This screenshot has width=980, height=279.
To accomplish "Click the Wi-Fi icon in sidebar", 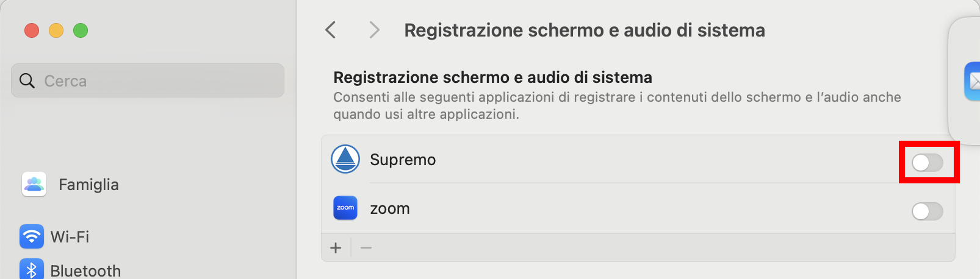I will 32,236.
